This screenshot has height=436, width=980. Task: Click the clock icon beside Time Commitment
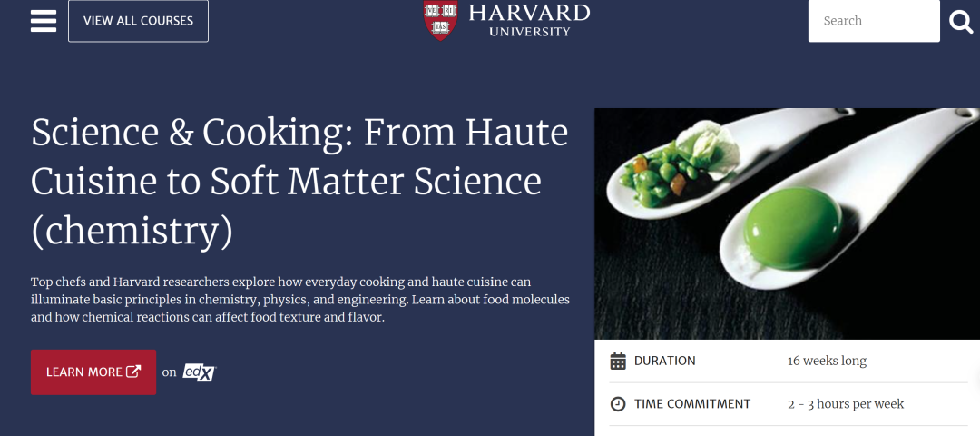point(618,404)
